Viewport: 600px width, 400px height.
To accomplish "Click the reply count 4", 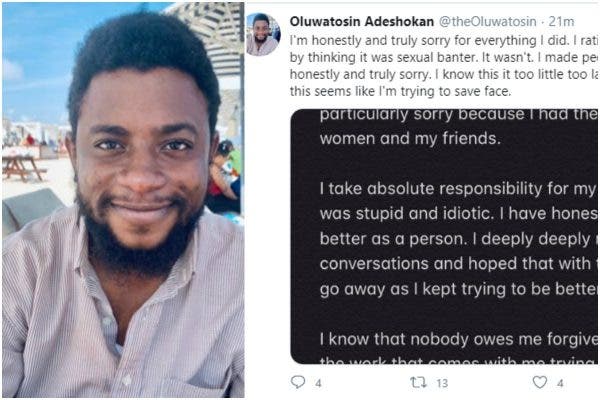I will [318, 382].
